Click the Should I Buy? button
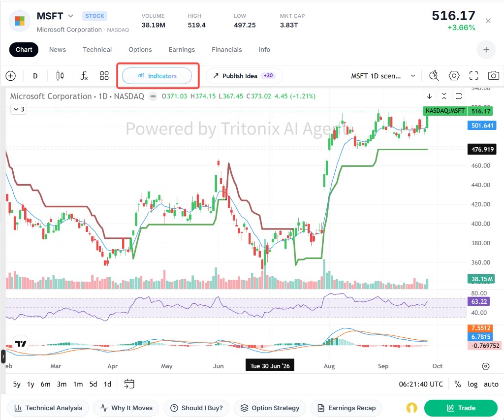The image size is (504, 420). [x=196, y=408]
